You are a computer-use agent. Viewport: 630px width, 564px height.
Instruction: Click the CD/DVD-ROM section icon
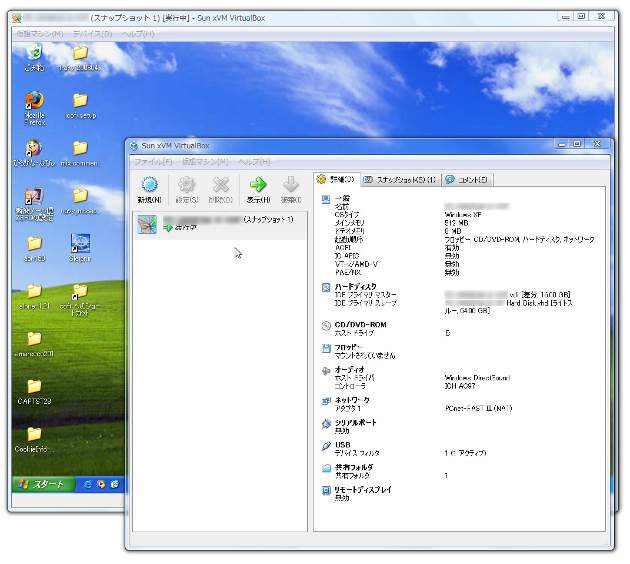[x=326, y=325]
